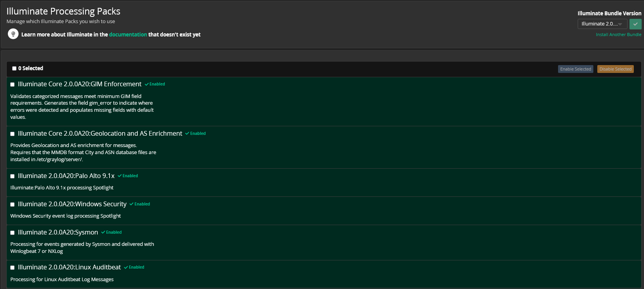Click the Enabled badge for Linux Auditbeat

click(134, 267)
